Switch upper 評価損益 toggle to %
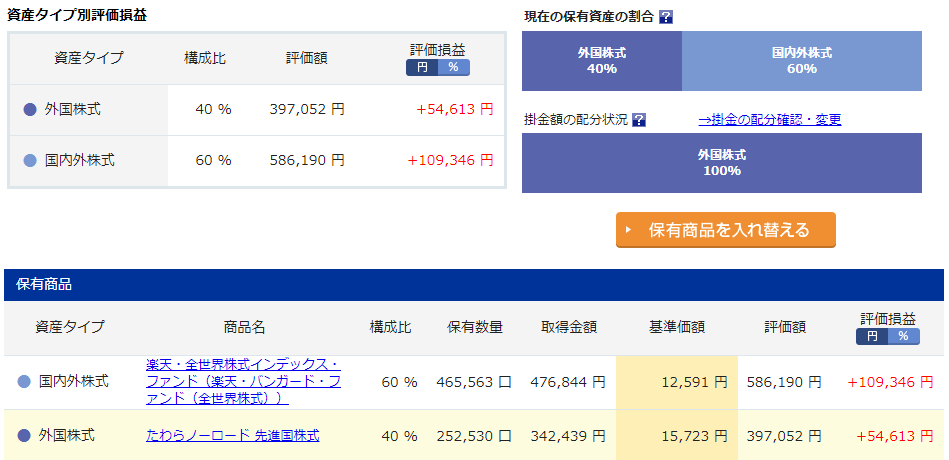Viewport: 949px width, 460px height. [454, 67]
